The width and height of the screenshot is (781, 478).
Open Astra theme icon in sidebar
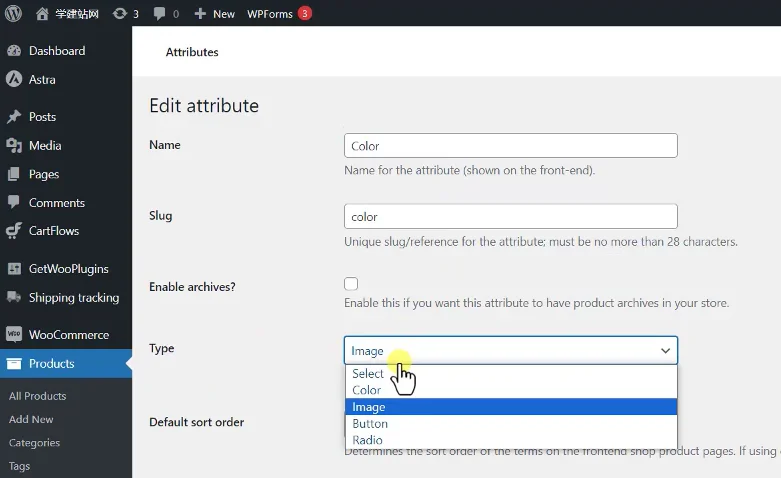14,79
